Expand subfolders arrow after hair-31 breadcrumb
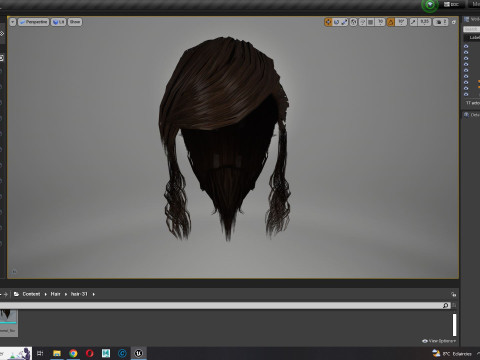 (94, 294)
